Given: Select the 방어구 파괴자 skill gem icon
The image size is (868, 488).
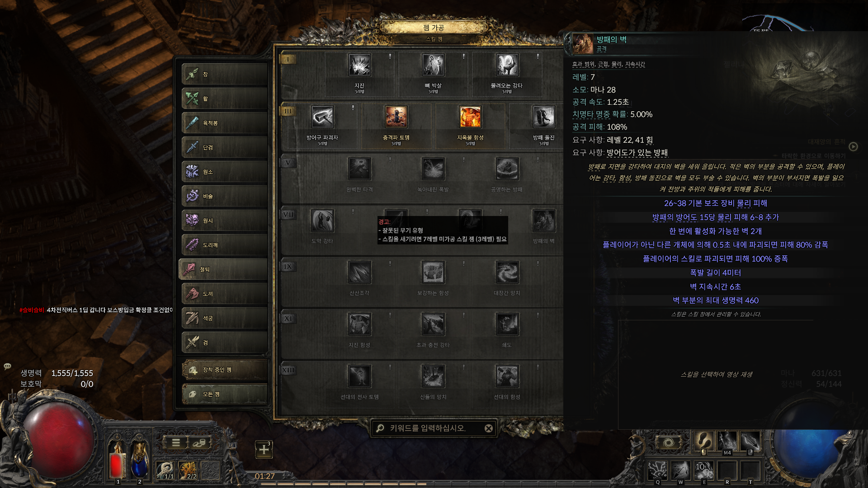Looking at the screenshot, I should pos(322,117).
